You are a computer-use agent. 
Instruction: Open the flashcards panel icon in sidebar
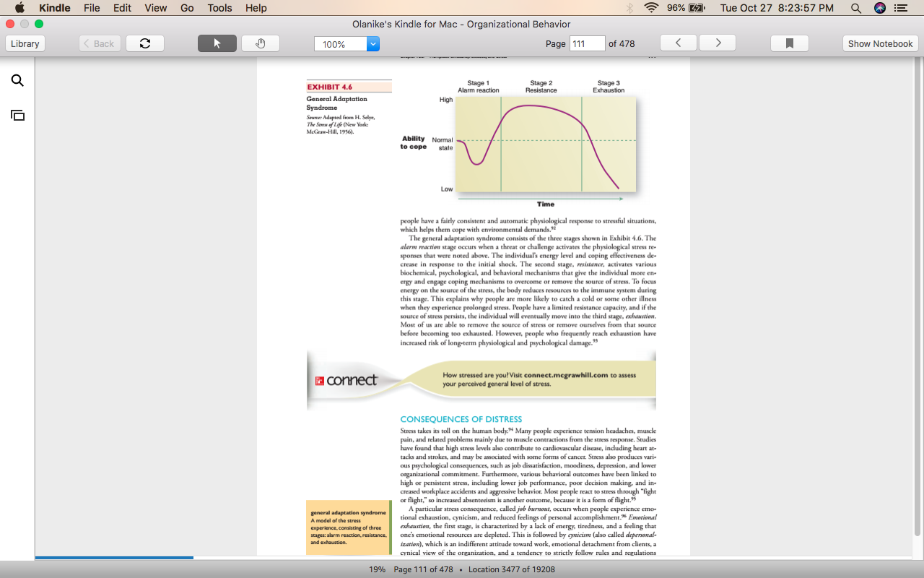tap(17, 115)
